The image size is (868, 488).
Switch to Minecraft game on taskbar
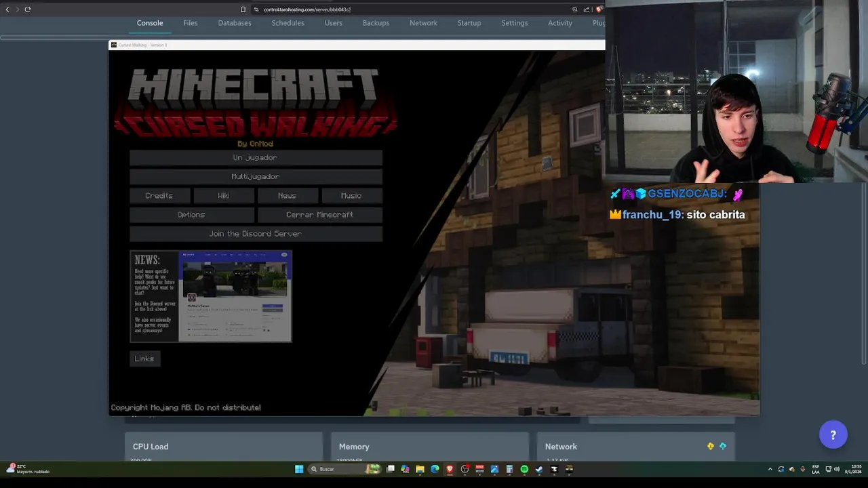coord(569,469)
